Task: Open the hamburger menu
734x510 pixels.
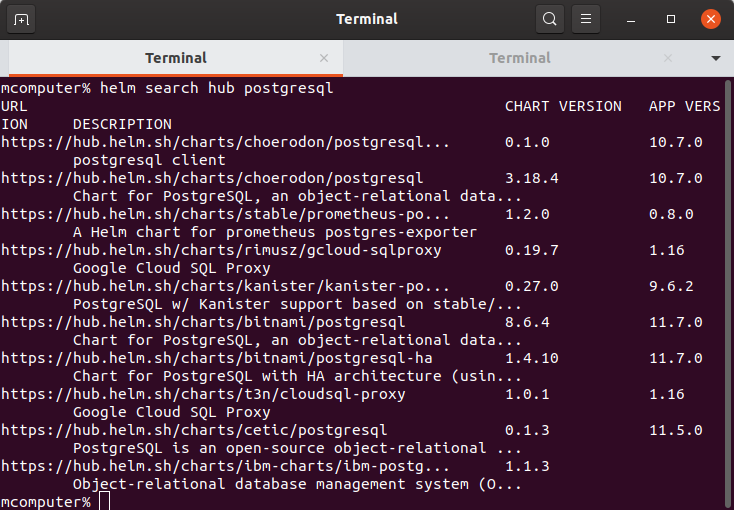Action: (586, 19)
